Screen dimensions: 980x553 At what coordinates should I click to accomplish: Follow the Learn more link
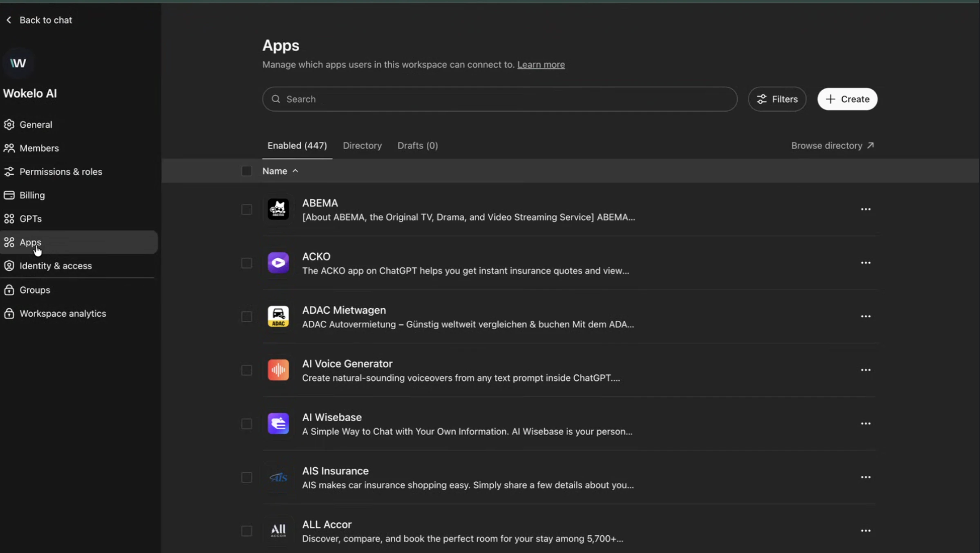point(541,65)
